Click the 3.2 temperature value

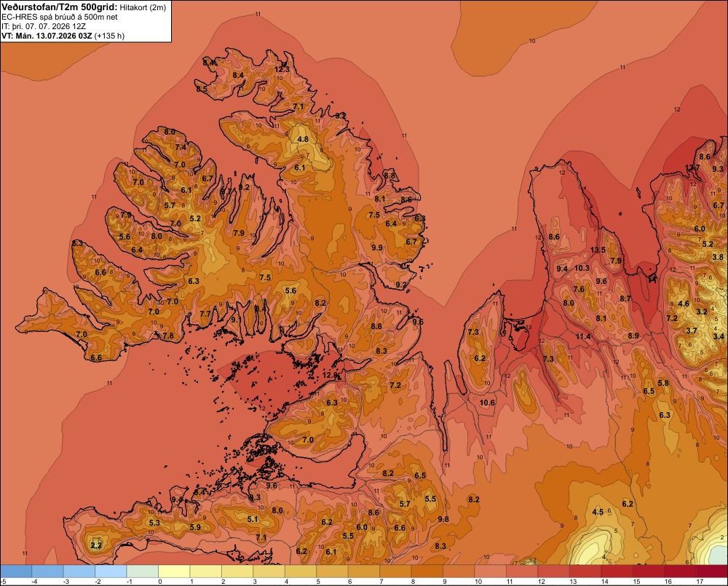(702, 312)
